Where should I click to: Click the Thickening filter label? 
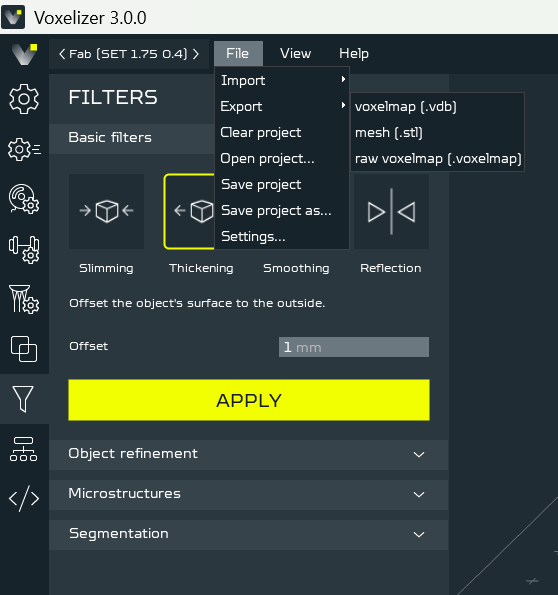(x=201, y=268)
